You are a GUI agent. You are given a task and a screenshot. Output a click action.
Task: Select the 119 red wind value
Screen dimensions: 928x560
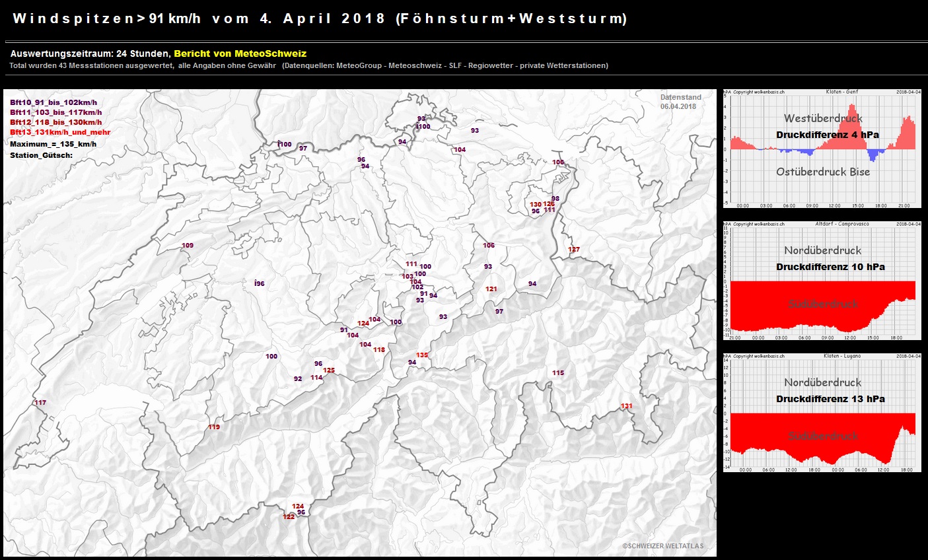[214, 427]
